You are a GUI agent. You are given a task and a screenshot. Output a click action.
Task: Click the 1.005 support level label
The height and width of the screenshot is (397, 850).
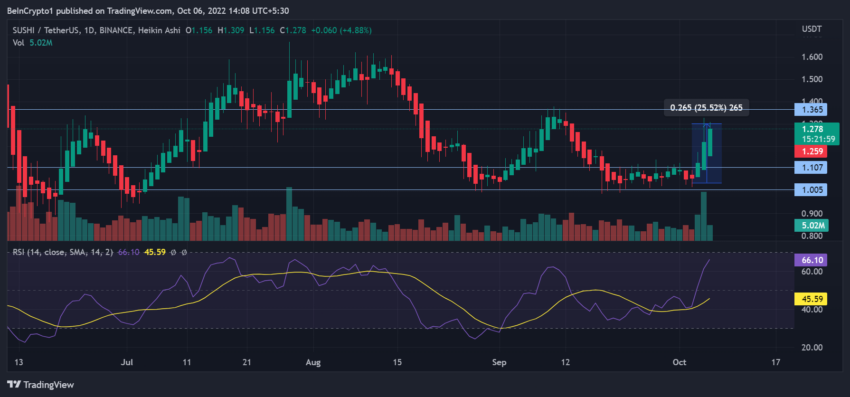[x=811, y=190]
